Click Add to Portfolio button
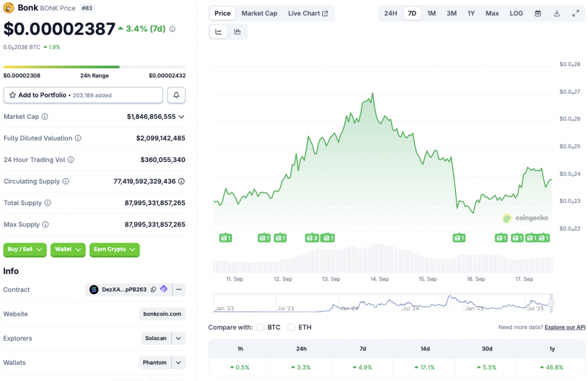588x381 pixels. tap(83, 95)
